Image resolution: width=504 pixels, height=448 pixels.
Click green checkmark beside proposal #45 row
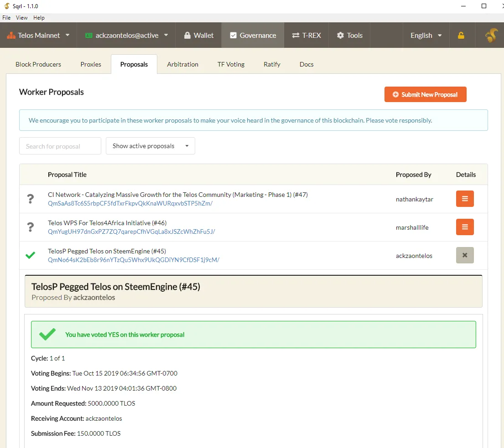30,255
